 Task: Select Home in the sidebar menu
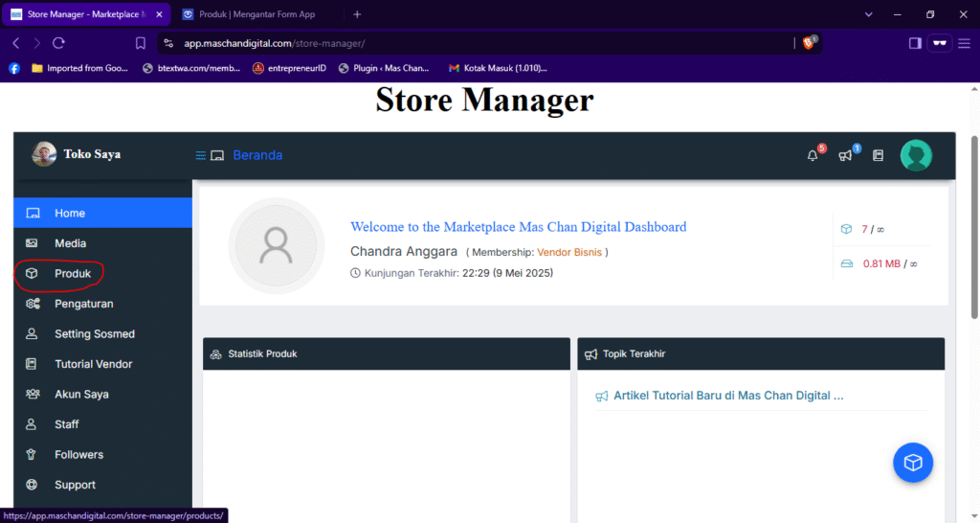pyautogui.click(x=102, y=214)
